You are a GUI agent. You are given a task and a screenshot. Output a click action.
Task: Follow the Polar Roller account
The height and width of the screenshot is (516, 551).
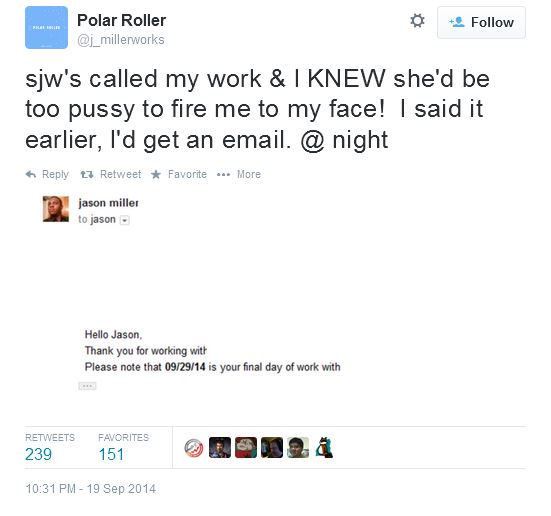pyautogui.click(x=481, y=22)
